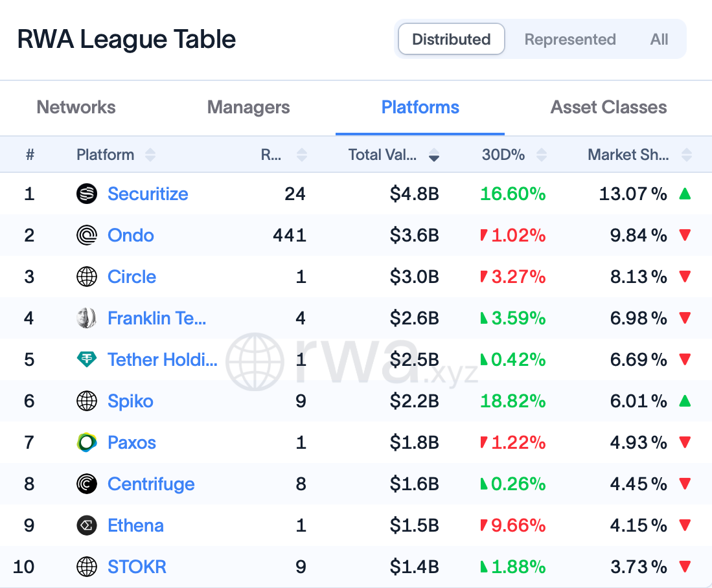Click the Tether Holdings diamond logo
Image resolution: width=712 pixels, height=588 pixels.
point(86,359)
